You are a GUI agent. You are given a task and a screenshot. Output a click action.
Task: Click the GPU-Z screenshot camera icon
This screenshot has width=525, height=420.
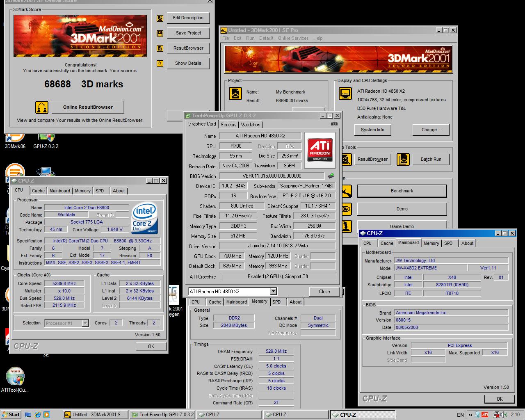(334, 124)
